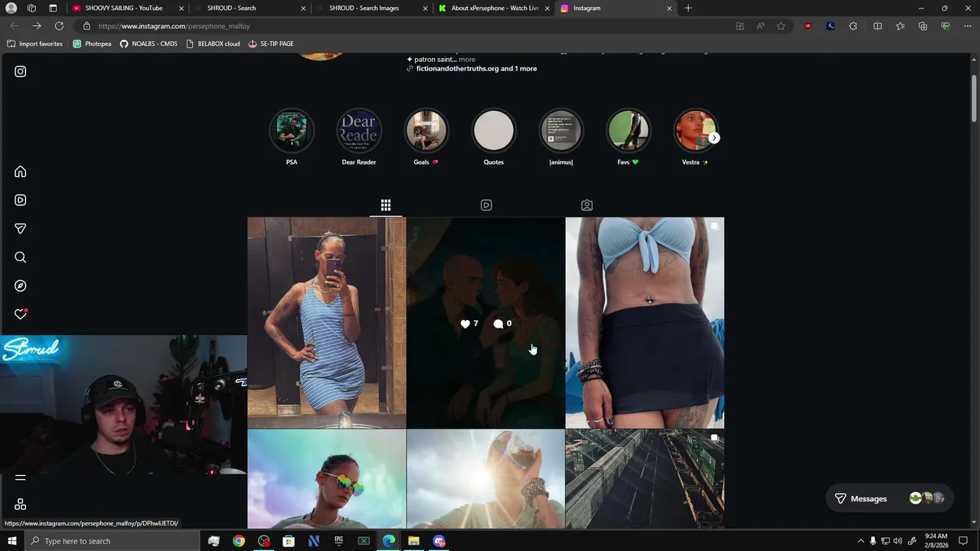
Task: Toggle split screen view
Action: point(877,26)
